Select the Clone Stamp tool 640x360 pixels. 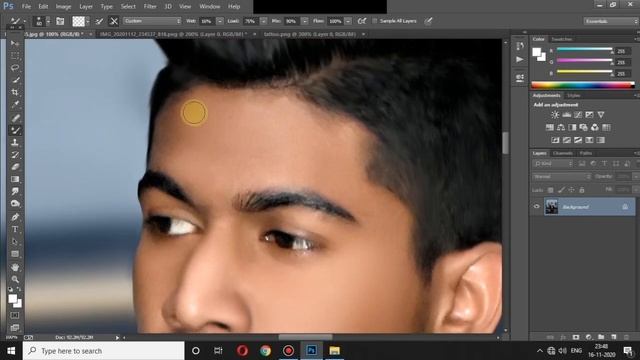[x=15, y=143]
